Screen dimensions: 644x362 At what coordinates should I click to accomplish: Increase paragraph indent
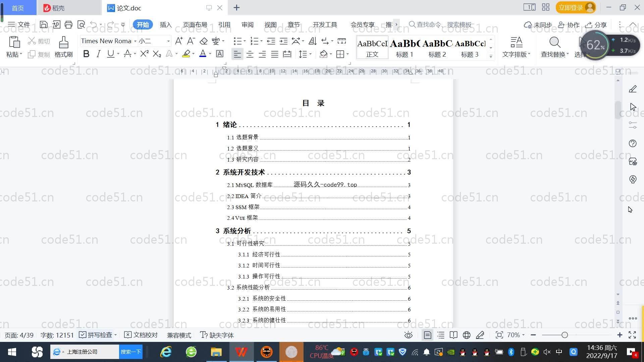(283, 41)
